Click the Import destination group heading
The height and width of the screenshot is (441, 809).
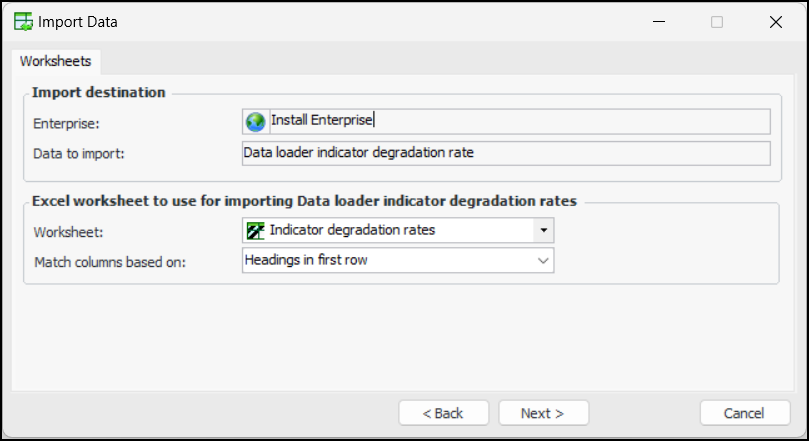coord(99,92)
